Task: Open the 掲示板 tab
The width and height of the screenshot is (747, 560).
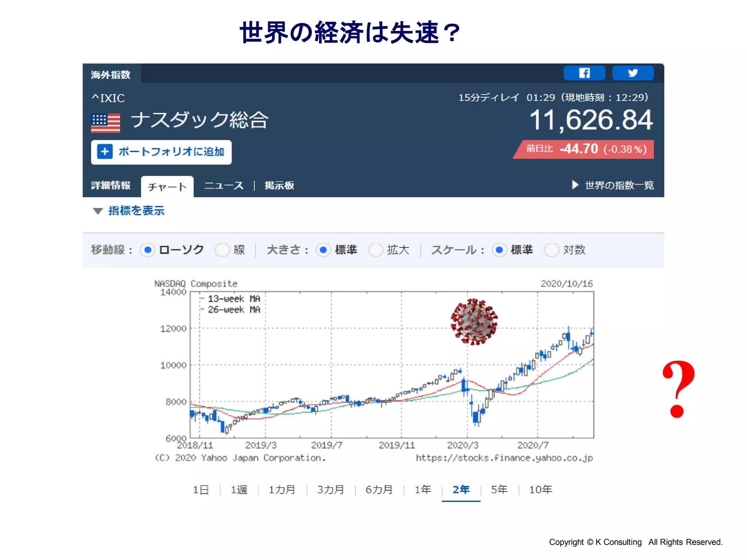Action: pos(279,186)
